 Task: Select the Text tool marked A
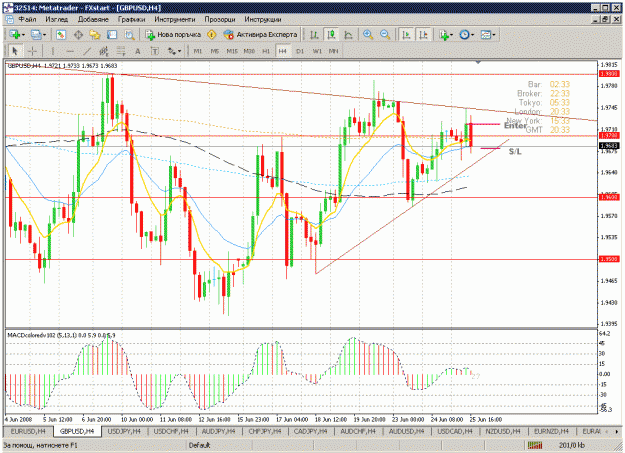[x=138, y=51]
